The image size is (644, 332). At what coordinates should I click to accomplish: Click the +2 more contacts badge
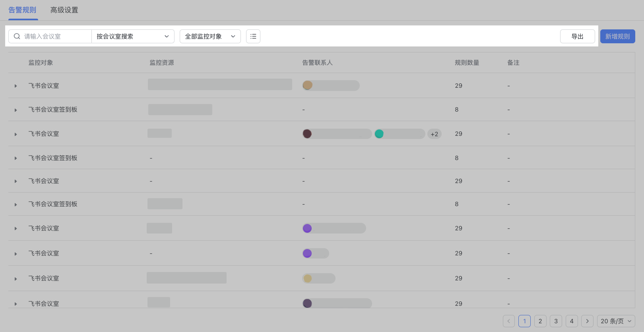coord(434,134)
